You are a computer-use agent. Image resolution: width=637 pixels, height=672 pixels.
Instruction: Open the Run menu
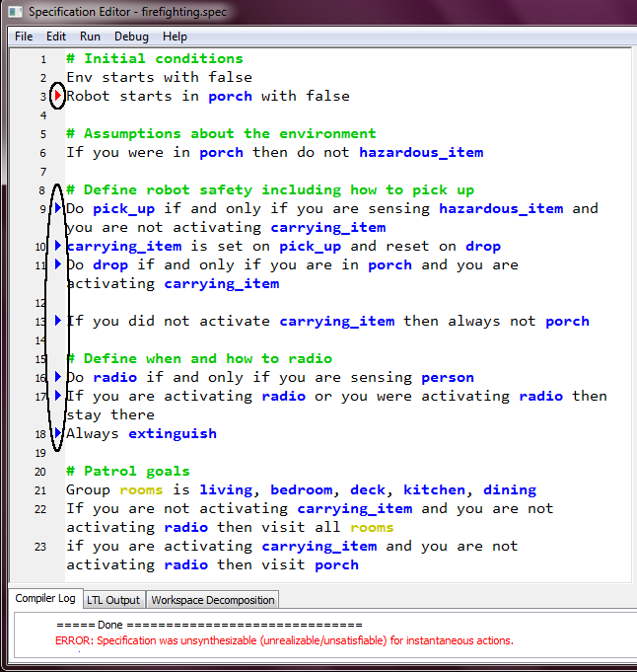(x=90, y=37)
